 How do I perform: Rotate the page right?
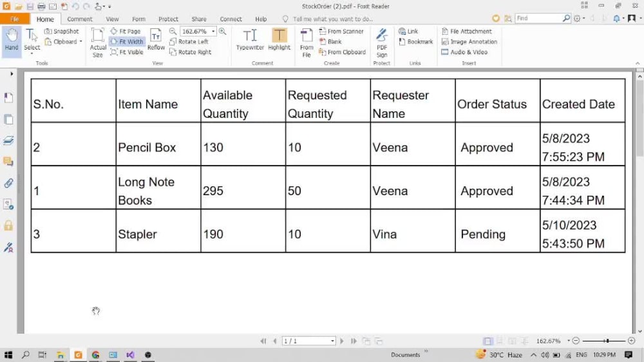(x=190, y=52)
